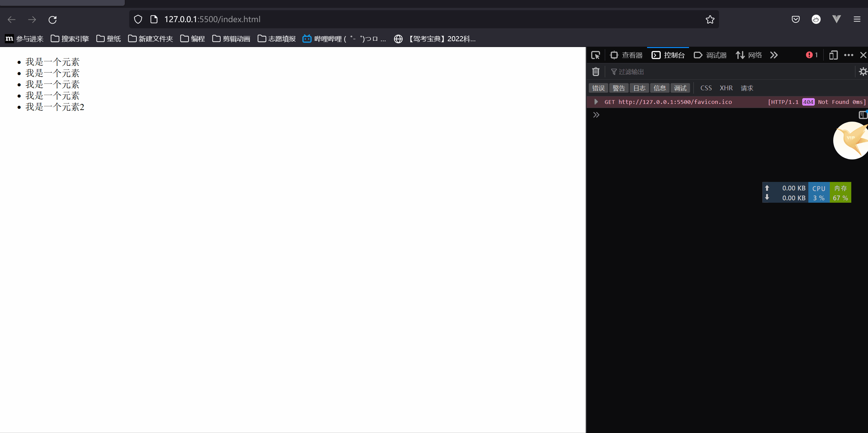Viewport: 868px width, 433px height.
Task: Open the Pocket save icon
Action: pos(795,19)
